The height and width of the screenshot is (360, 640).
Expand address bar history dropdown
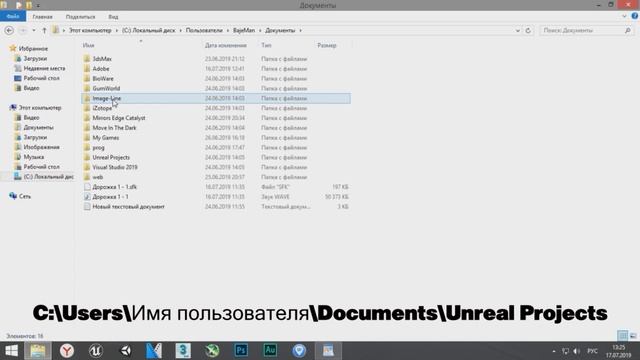(518, 31)
